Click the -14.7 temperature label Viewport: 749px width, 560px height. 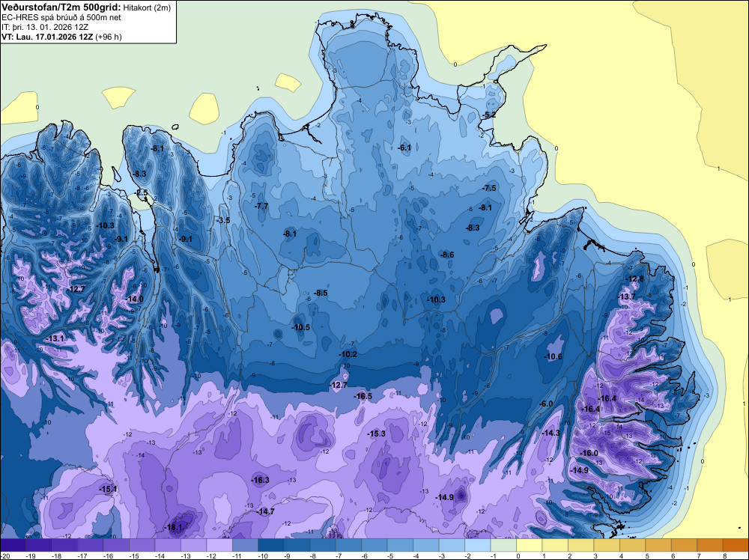coord(266,511)
